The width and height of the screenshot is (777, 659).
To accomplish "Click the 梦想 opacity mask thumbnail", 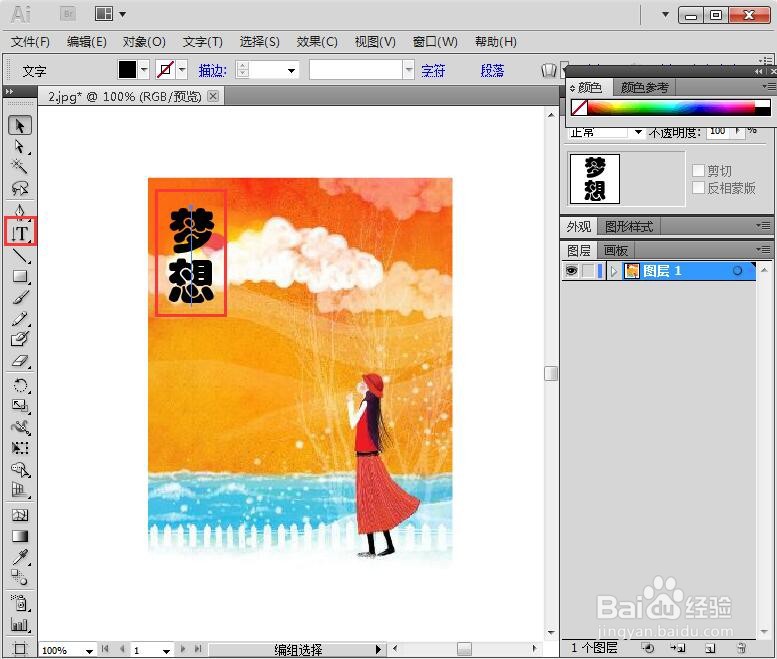I will tap(595, 179).
